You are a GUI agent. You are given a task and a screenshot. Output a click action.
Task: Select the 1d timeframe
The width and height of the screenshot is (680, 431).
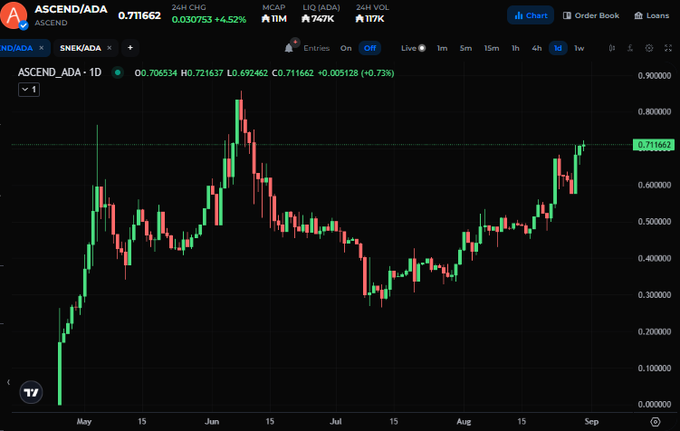(x=558, y=48)
